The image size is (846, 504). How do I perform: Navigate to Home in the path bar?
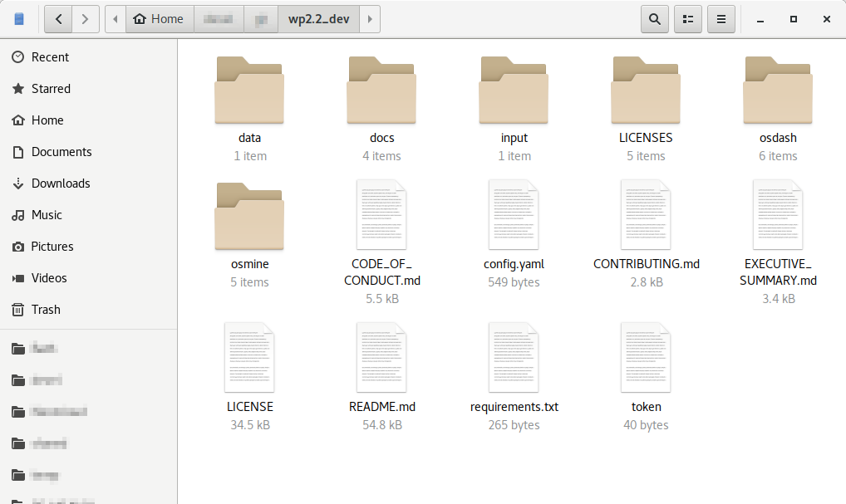(x=159, y=19)
